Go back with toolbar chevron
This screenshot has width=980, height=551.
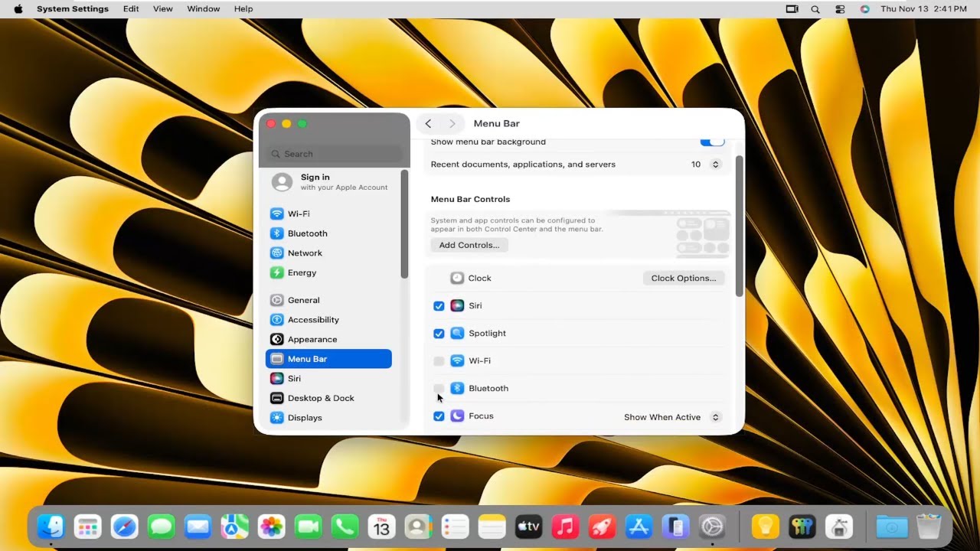[428, 123]
